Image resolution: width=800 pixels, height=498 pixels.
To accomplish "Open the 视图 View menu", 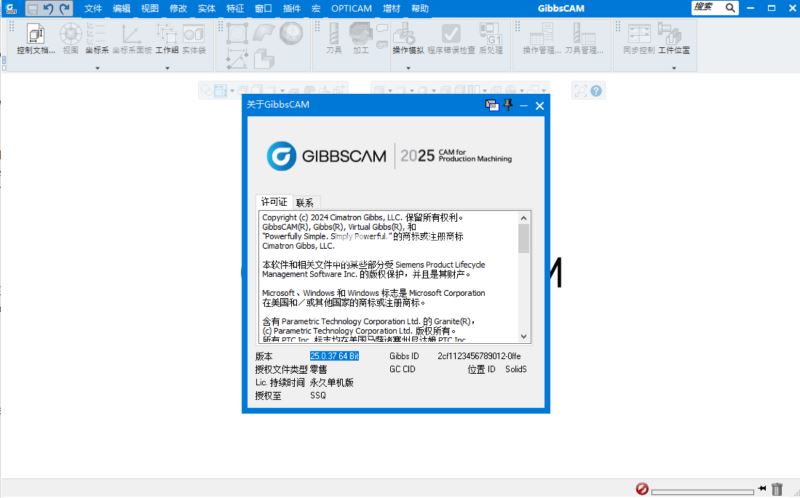I will [150, 9].
